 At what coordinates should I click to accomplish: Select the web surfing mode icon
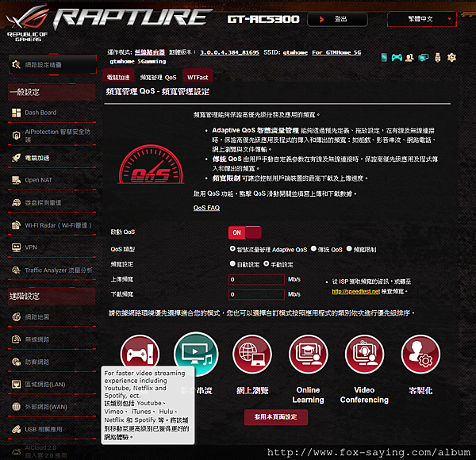252,354
